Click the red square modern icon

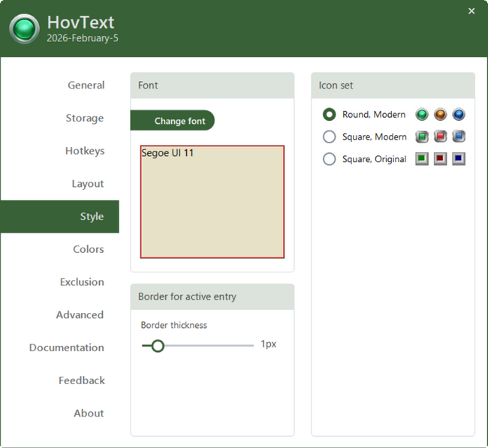click(x=441, y=137)
